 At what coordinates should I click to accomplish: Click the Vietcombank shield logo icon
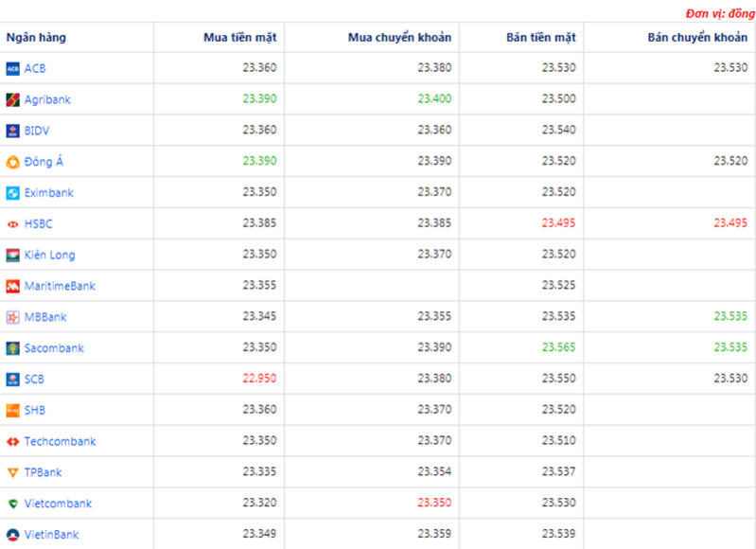(x=13, y=504)
